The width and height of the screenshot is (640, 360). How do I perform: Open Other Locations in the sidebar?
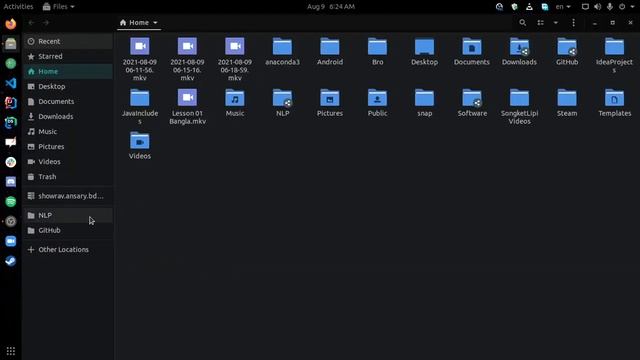tap(68, 249)
